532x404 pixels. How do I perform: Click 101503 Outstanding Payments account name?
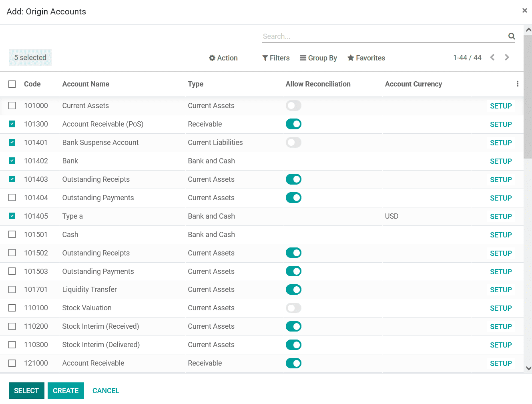[98, 271]
